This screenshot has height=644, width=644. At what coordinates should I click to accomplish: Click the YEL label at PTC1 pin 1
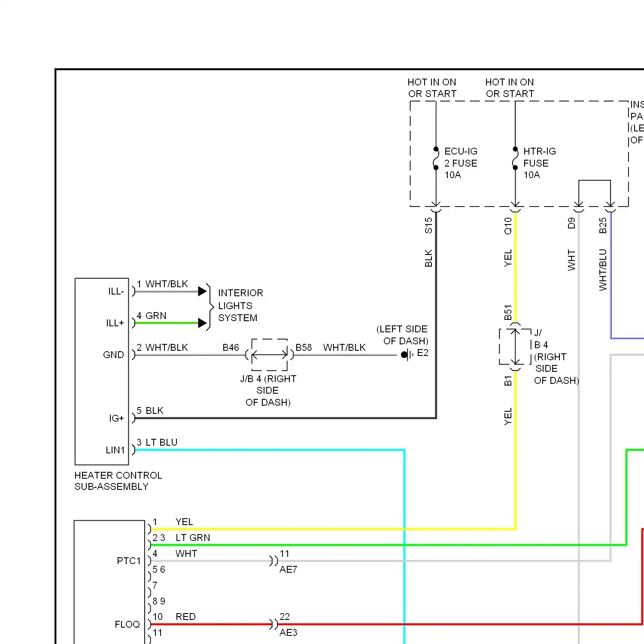[184, 522]
